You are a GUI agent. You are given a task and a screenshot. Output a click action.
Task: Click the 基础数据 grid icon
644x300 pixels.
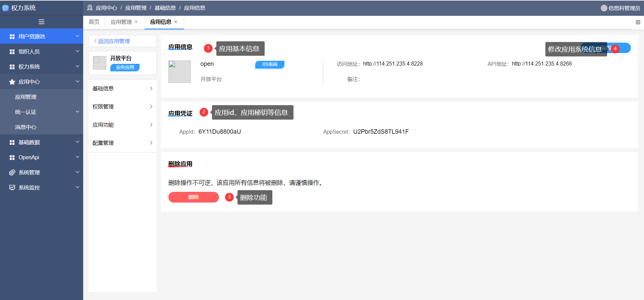(x=12, y=142)
